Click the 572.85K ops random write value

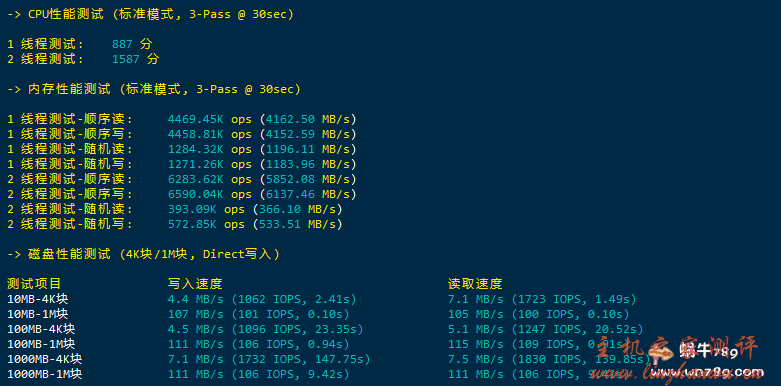tap(206, 225)
